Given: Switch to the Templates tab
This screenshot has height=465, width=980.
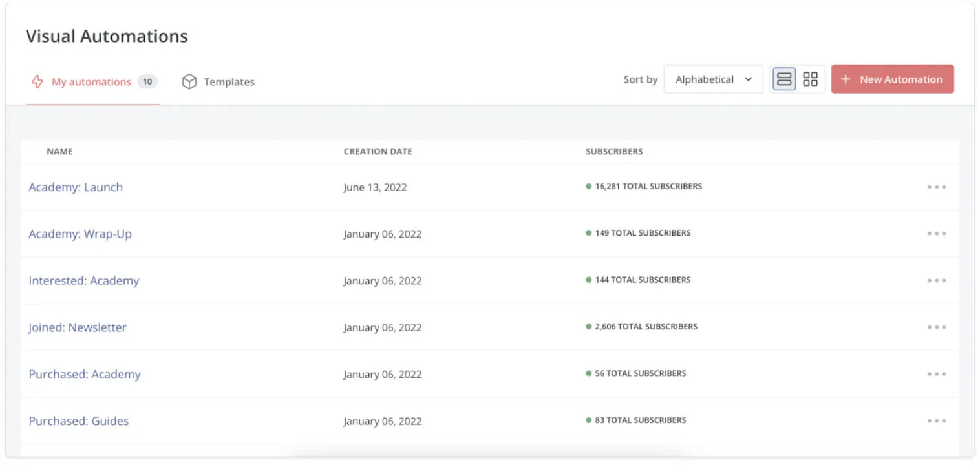Looking at the screenshot, I should click(229, 82).
